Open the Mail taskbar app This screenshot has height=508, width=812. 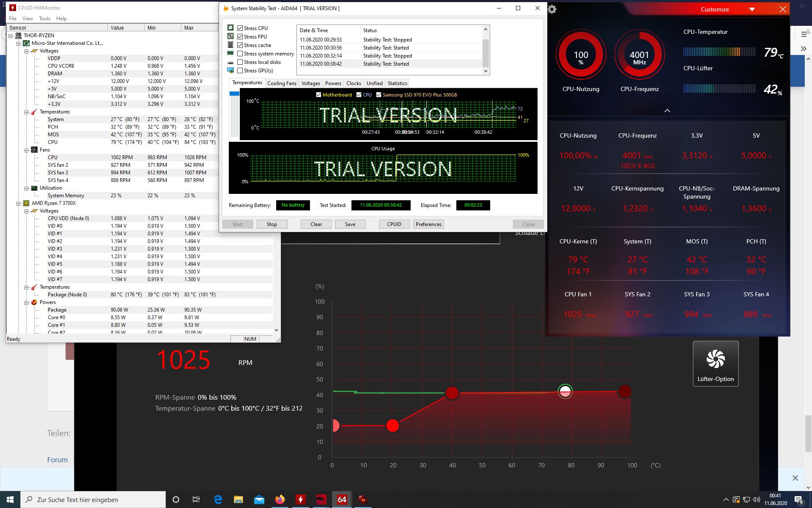point(259,500)
